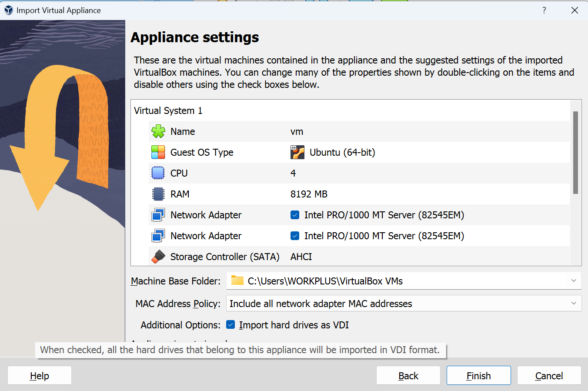588x391 pixels.
Task: Click the Guest OS Type colored squares icon
Action: click(158, 152)
